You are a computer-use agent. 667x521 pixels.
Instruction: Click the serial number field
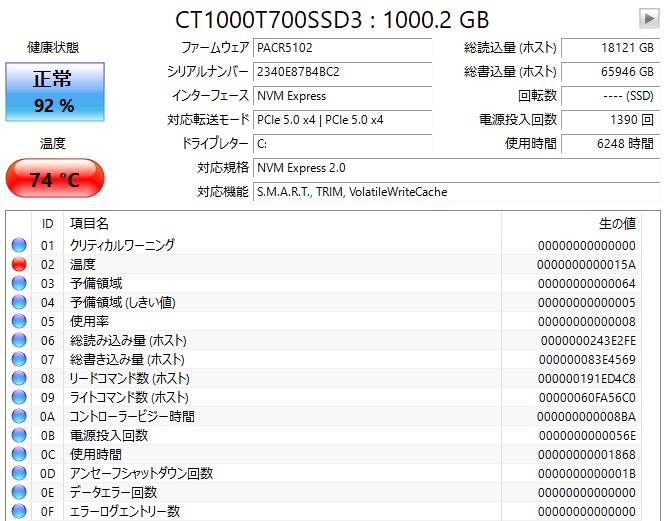pos(340,71)
